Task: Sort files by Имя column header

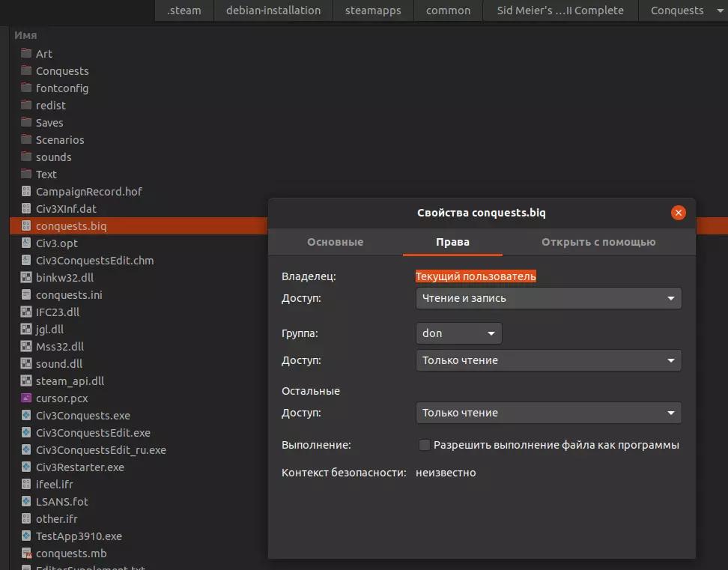Action: click(x=25, y=35)
